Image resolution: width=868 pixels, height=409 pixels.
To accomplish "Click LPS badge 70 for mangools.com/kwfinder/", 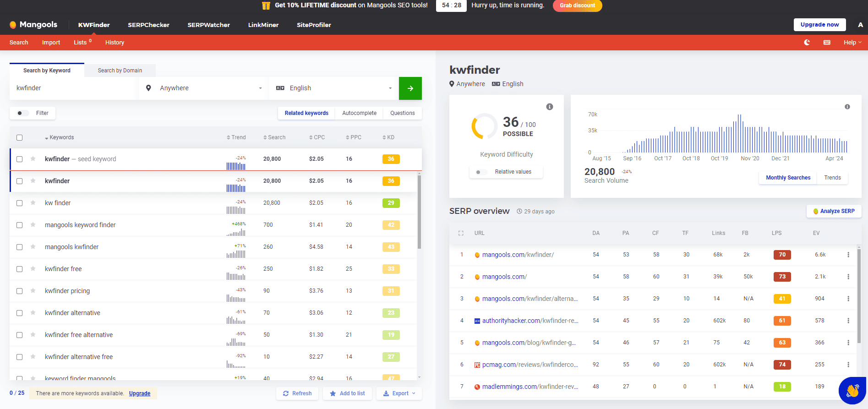I will (782, 255).
